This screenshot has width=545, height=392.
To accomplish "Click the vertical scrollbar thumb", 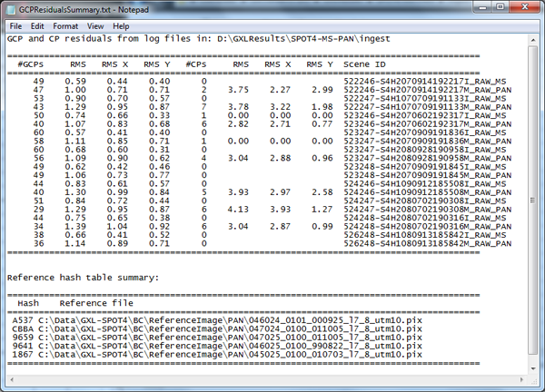I will 533,201.
